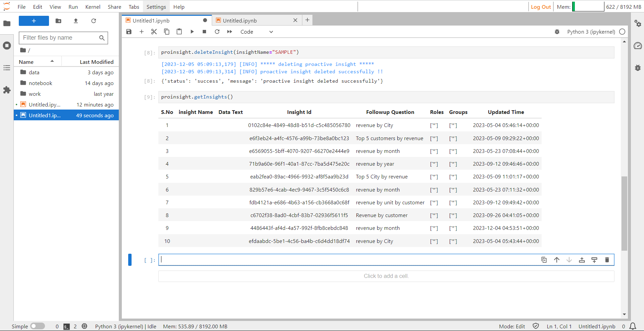Viewport: 644px width, 331px height.
Task: Open the Extension Manager puzzle icon
Action: click(x=7, y=90)
